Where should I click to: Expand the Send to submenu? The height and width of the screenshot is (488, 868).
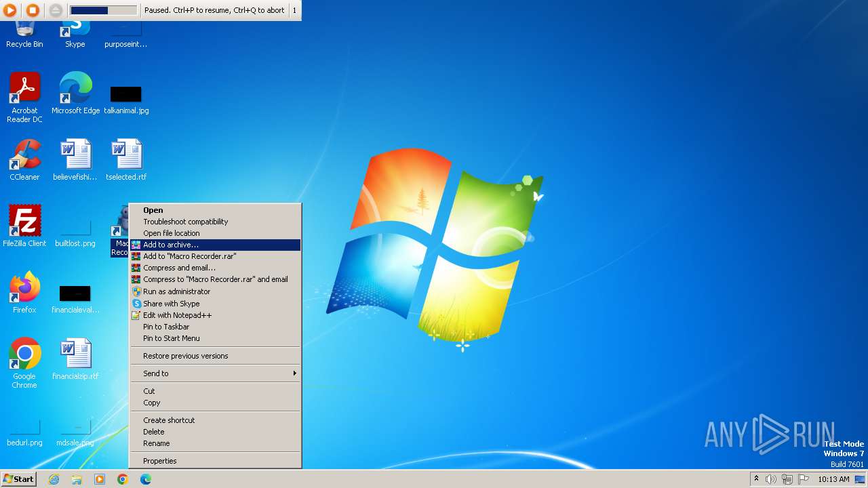tap(215, 373)
